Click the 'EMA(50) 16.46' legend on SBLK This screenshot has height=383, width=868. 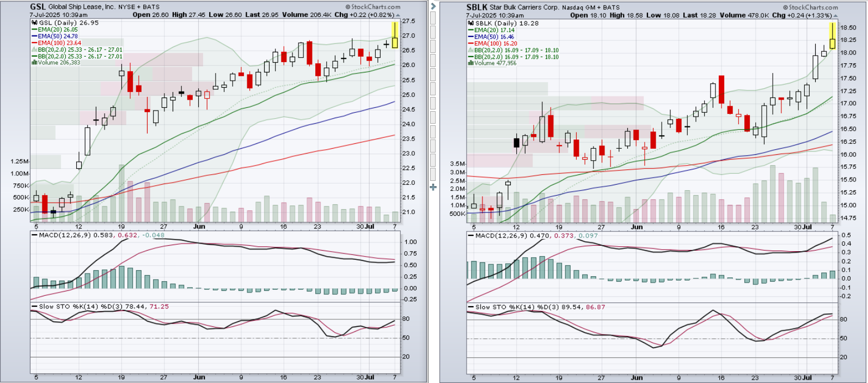[x=494, y=37]
